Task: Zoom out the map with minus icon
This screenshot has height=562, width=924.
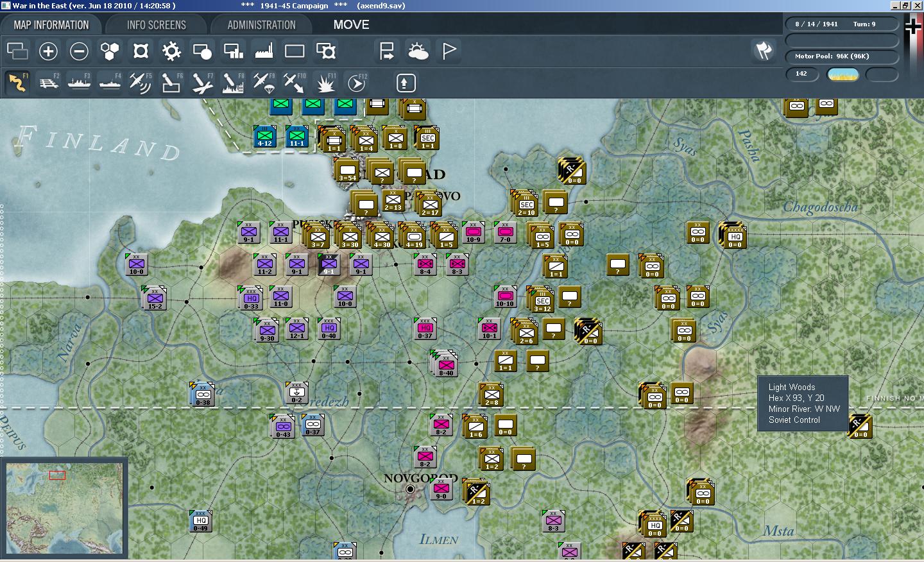Action: point(79,51)
